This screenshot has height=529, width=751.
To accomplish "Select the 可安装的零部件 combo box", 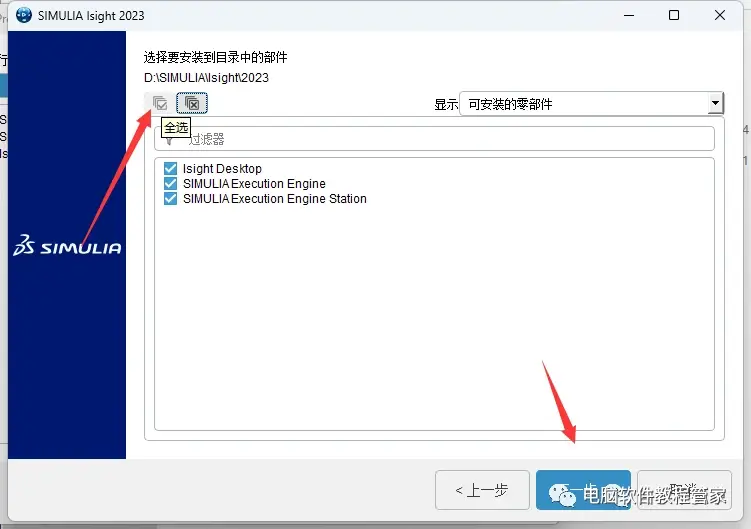I will [x=592, y=104].
